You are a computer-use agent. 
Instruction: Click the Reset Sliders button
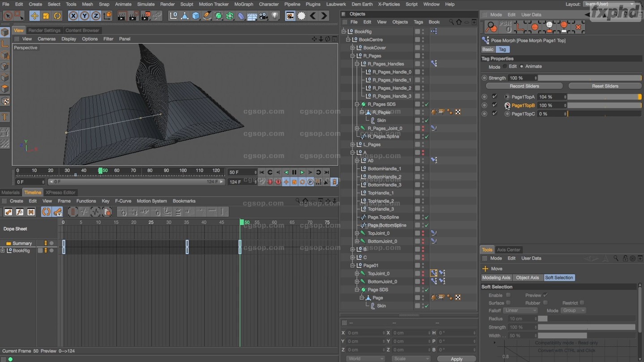(x=605, y=86)
